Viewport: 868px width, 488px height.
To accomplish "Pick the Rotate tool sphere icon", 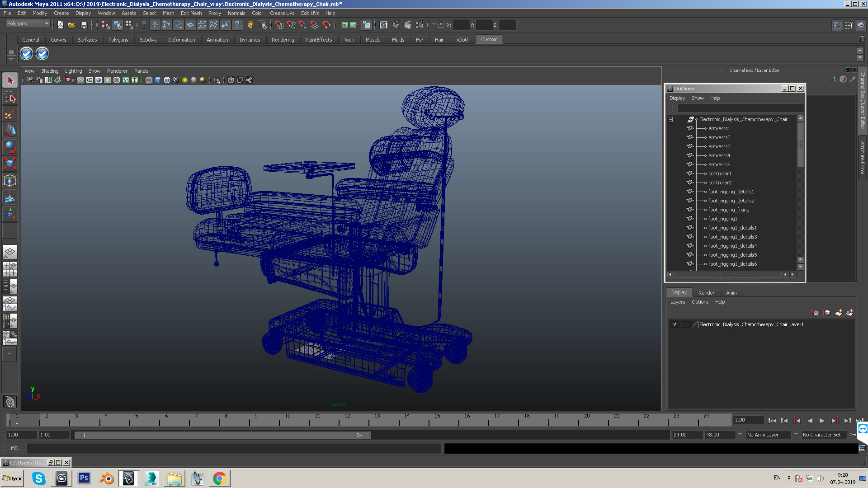I will [x=10, y=147].
